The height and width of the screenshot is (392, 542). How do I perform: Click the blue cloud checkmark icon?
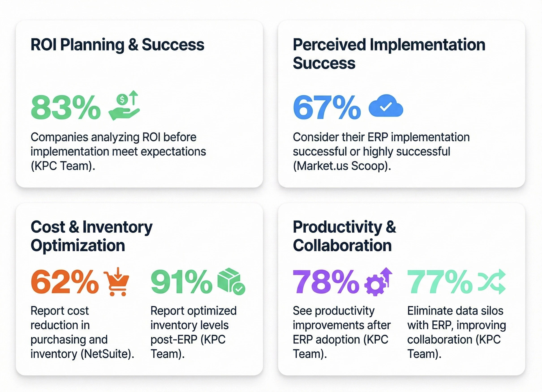click(x=386, y=106)
